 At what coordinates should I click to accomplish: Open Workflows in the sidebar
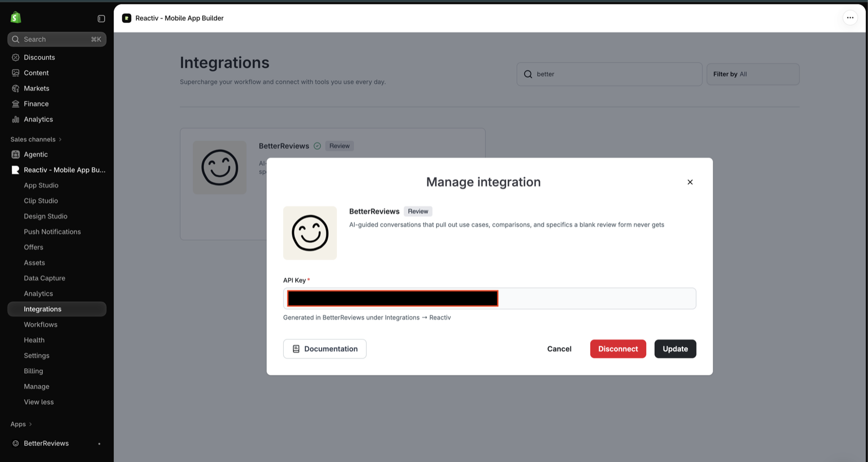41,325
